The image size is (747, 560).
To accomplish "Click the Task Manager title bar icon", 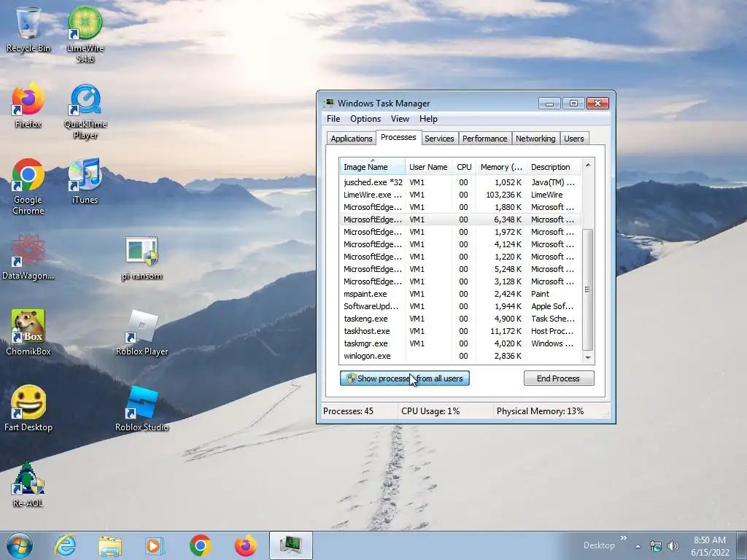I will click(x=329, y=104).
